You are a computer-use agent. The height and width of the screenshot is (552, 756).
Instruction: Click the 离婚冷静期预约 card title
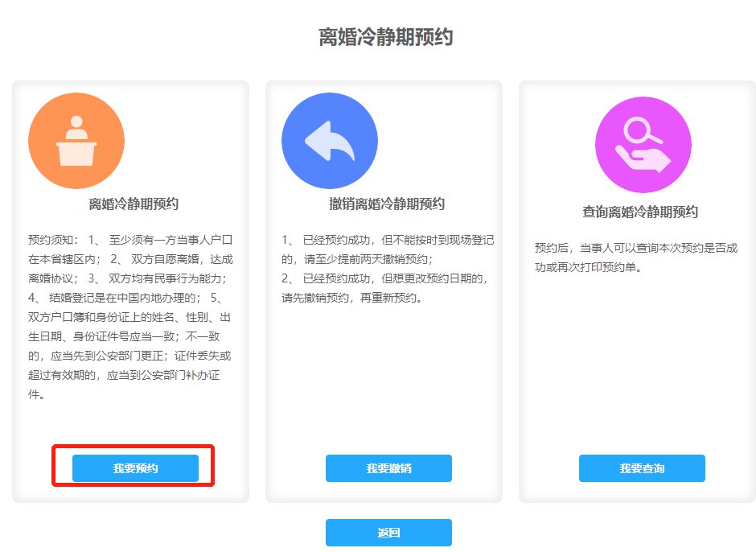134,204
